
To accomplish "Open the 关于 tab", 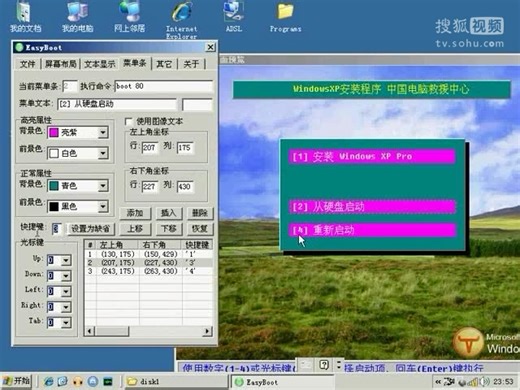I will pyautogui.click(x=191, y=64).
